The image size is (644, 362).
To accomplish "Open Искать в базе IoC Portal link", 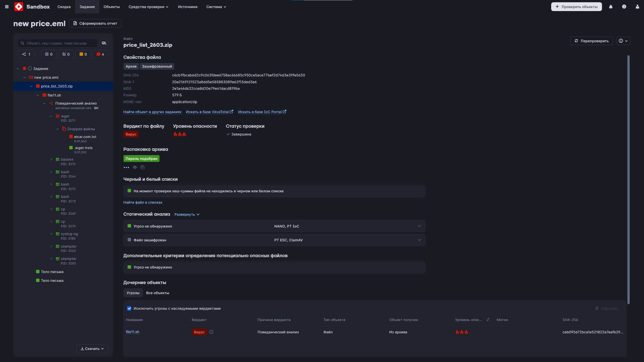I will (262, 112).
